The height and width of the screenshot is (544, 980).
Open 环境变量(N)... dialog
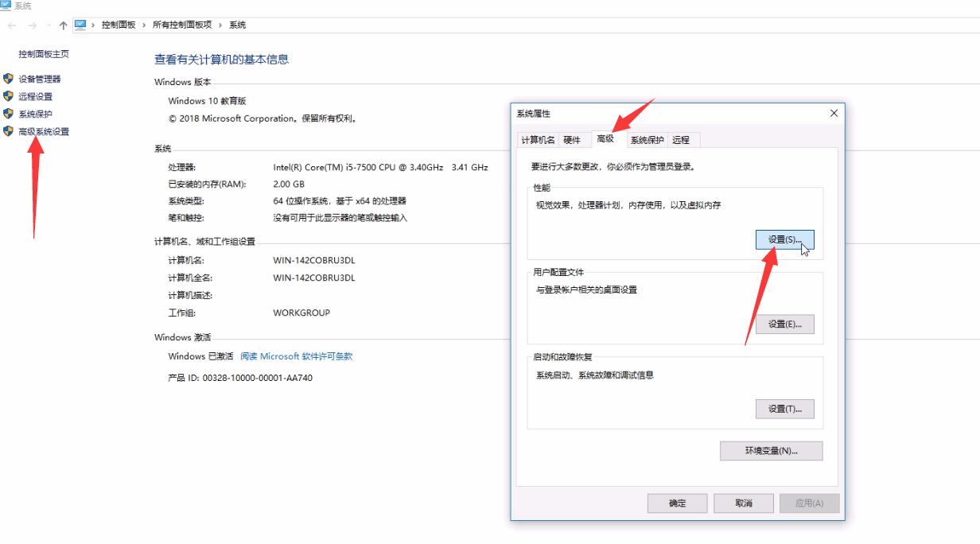[x=772, y=451]
